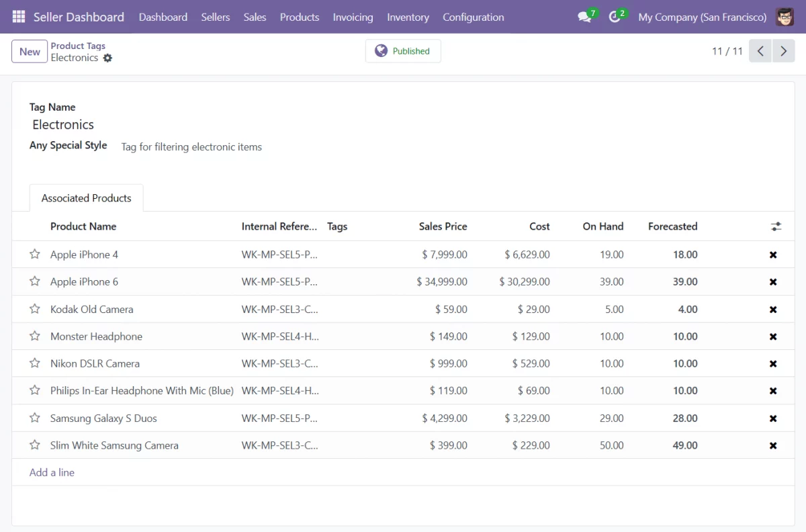Mark Samsung Galaxy S Duos as favorite

[35, 418]
